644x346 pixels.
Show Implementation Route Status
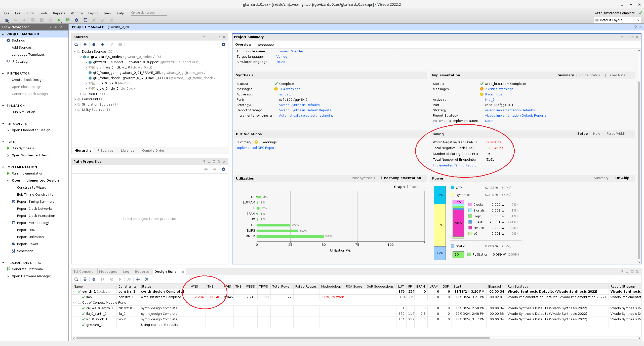pyautogui.click(x=589, y=75)
